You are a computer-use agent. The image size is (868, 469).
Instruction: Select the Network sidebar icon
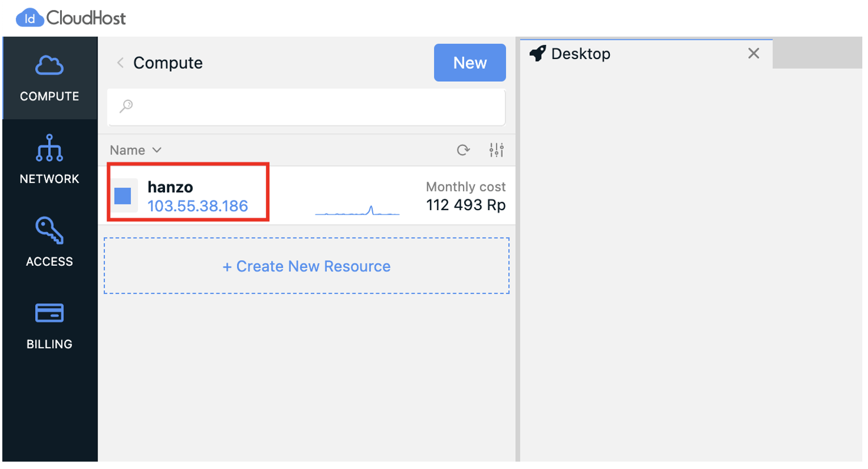(x=49, y=148)
